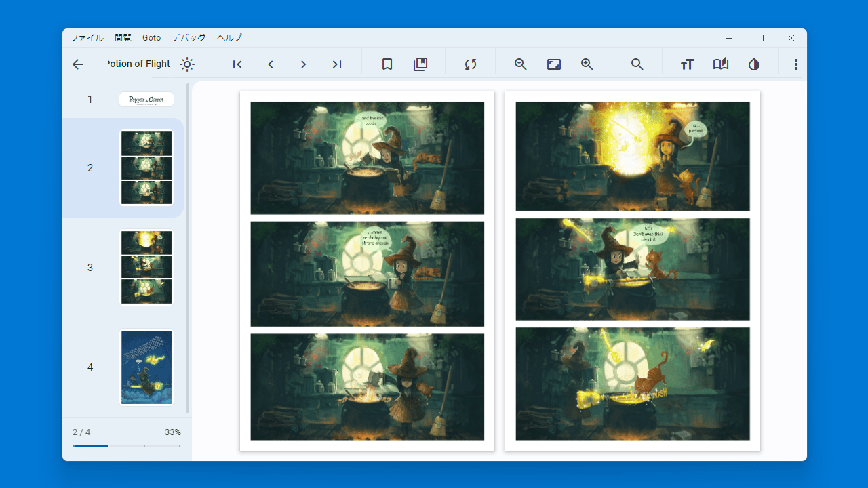Go to previous page chevron
The image size is (868, 488).
271,64
